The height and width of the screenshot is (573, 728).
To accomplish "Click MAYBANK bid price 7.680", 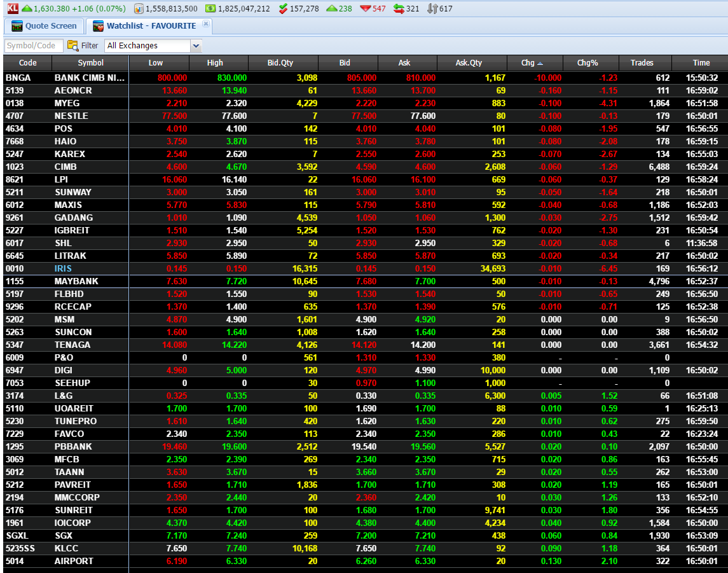I will [366, 281].
